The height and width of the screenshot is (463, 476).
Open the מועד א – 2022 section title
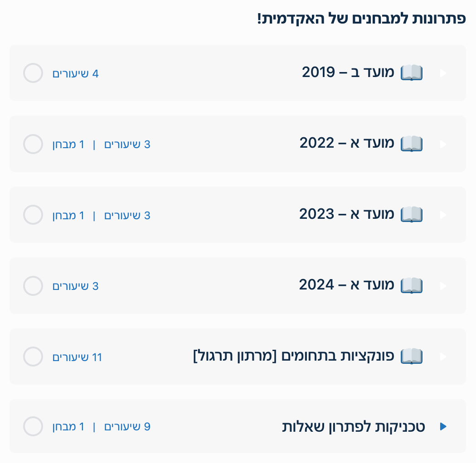[x=347, y=144]
